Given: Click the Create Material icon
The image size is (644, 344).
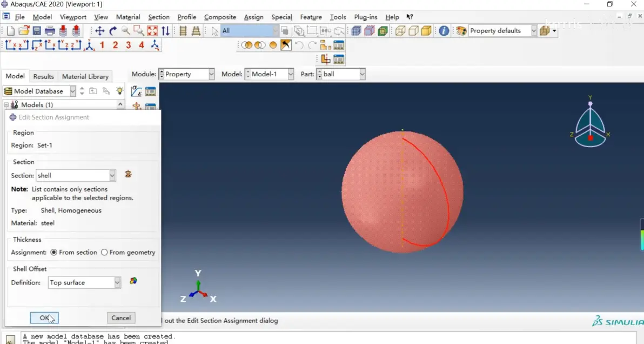Looking at the screenshot, I should [136, 91].
